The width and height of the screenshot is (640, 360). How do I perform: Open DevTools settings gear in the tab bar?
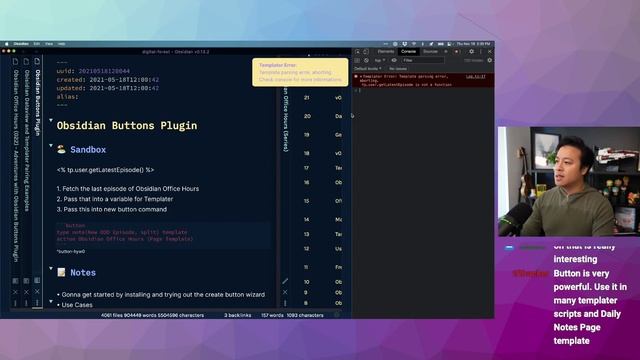pyautogui.click(x=471, y=51)
